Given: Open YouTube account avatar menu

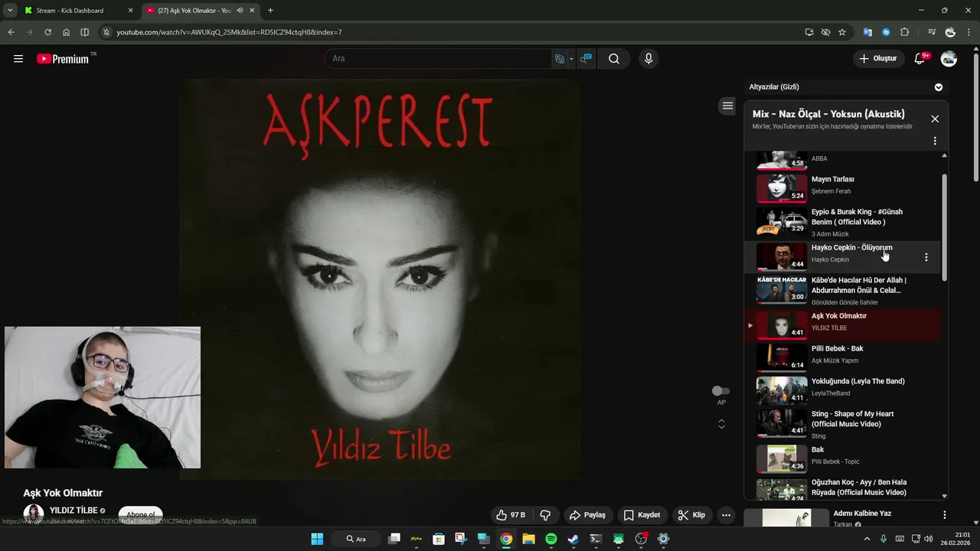Looking at the screenshot, I should coord(949,59).
